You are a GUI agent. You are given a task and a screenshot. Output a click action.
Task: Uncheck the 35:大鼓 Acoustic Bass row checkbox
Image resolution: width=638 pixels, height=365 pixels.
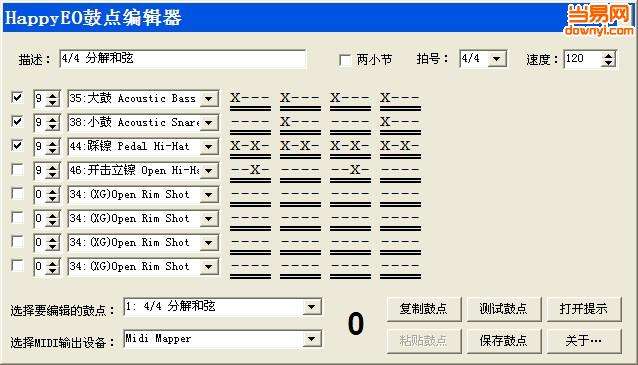click(x=17, y=98)
